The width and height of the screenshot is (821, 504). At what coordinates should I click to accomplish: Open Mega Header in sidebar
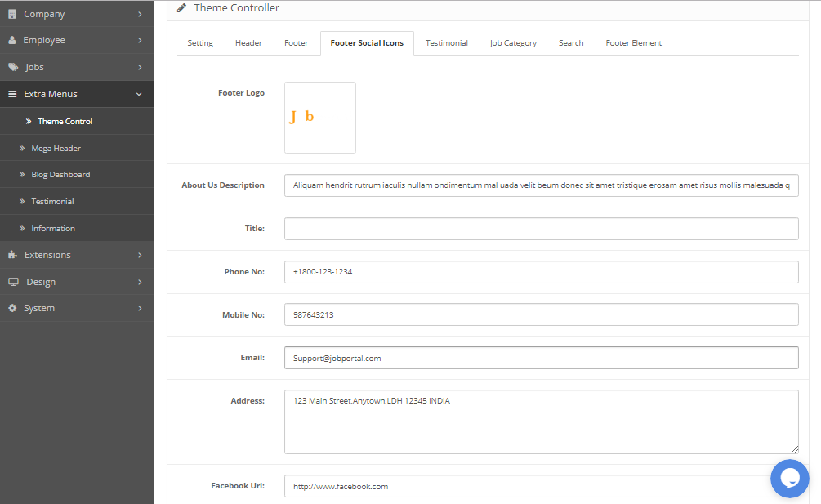(56, 149)
